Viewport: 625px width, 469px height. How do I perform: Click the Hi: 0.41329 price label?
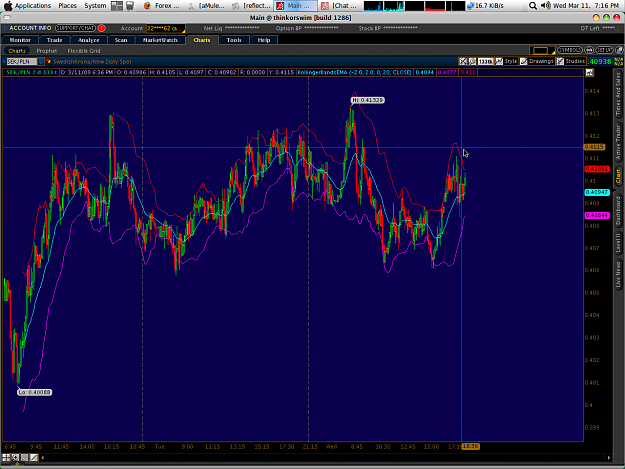click(368, 100)
